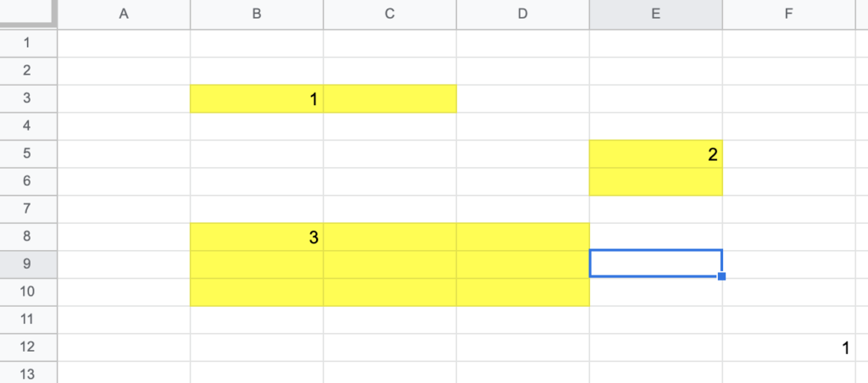Click cell F12 containing 1
Viewport: 868px width, 383px height.
point(789,347)
